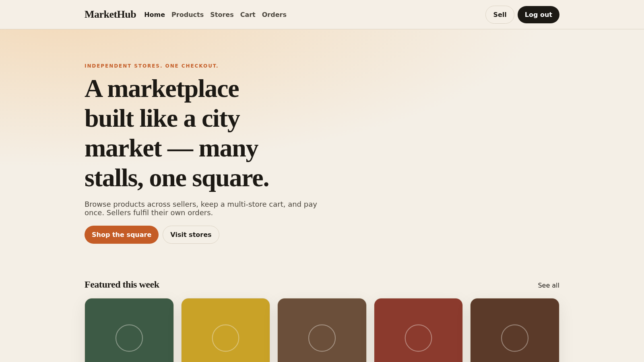Click the Featured this week heading
This screenshot has width=644, height=362.
point(122,285)
